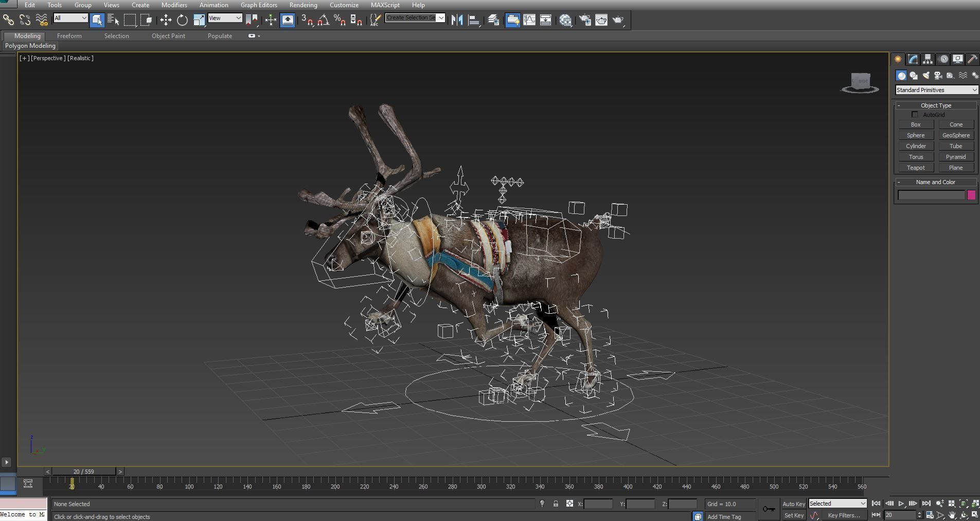Click viewport plus menu label
This screenshot has height=521, width=980.
coord(24,58)
